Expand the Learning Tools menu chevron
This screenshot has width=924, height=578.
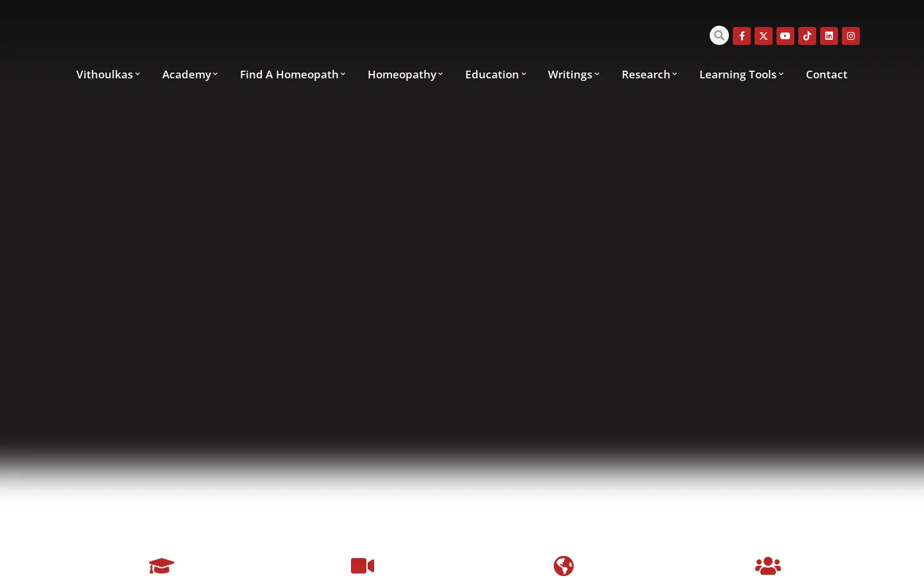pyautogui.click(x=781, y=74)
